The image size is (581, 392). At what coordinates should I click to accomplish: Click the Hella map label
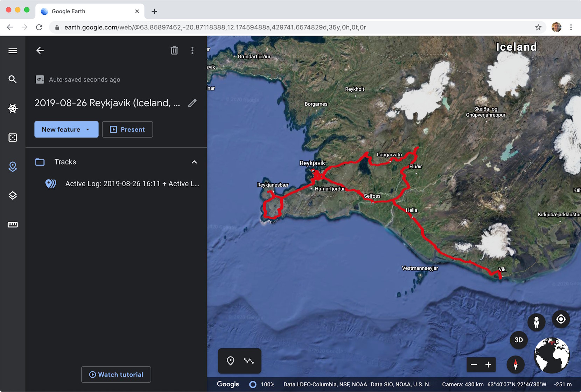coord(412,210)
